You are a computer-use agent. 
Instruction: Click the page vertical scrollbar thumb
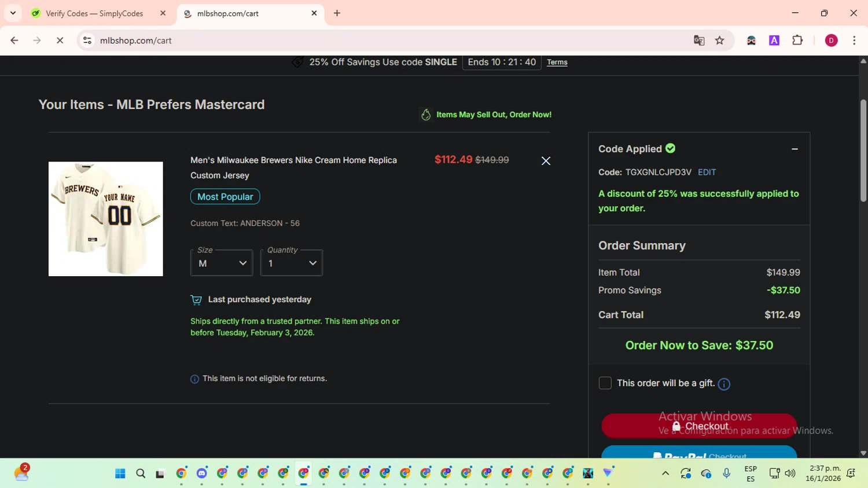(x=863, y=151)
